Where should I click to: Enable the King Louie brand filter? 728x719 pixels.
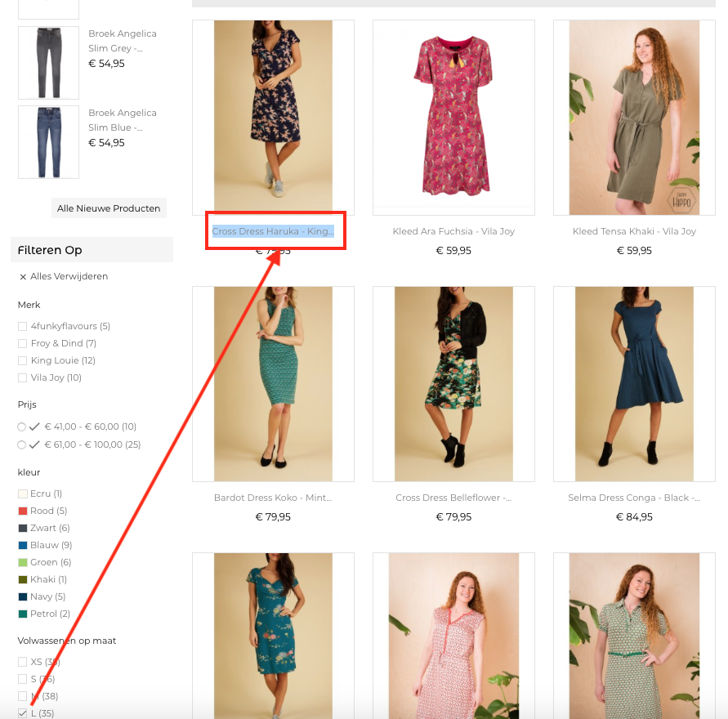click(22, 360)
